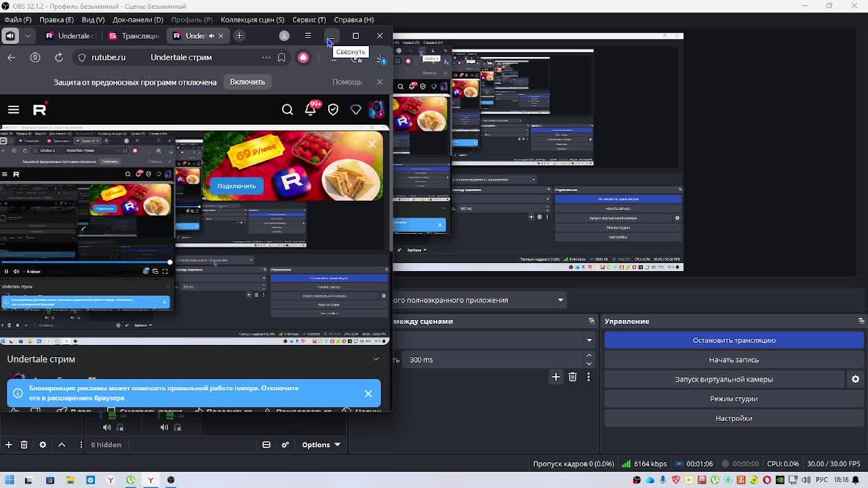Open Rutube side menu
868x488 pixels.
coord(14,110)
